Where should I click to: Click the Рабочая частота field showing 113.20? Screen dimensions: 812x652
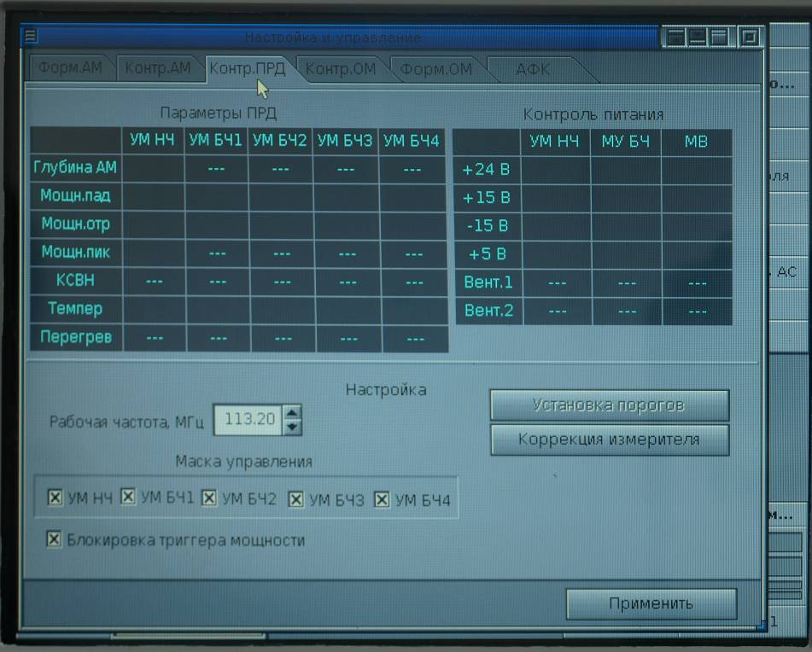click(x=248, y=419)
